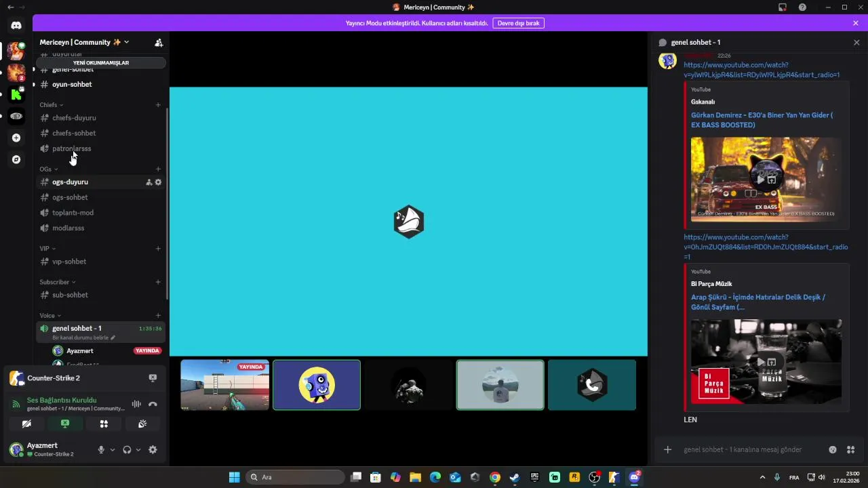Open inbox icon in title bar
The image size is (868, 488).
pos(783,7)
